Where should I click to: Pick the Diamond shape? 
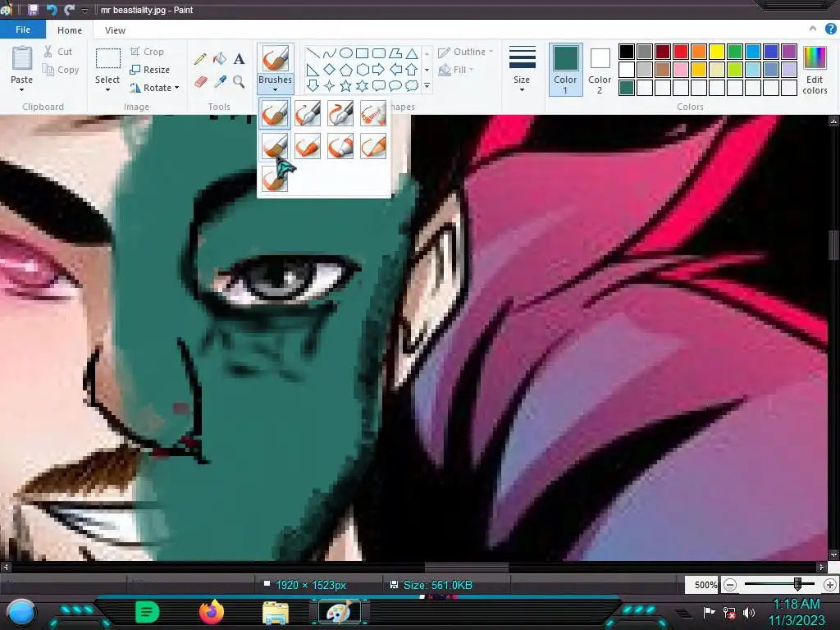(330, 69)
